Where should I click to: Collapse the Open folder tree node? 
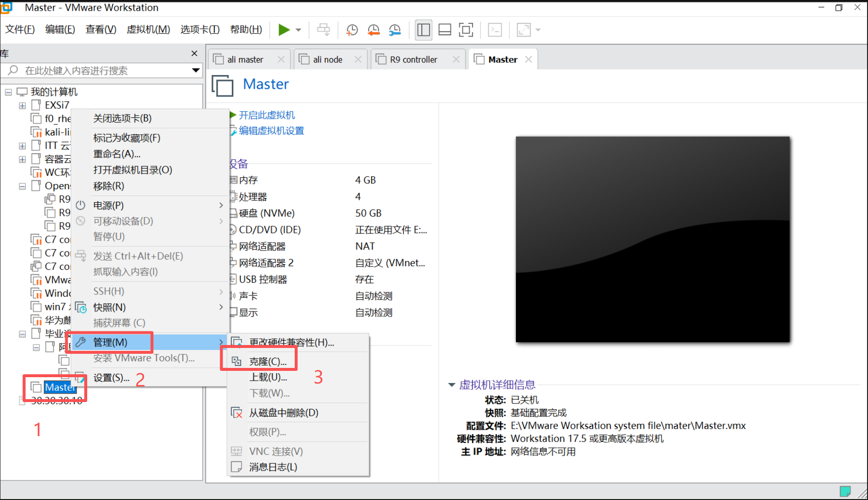point(22,186)
